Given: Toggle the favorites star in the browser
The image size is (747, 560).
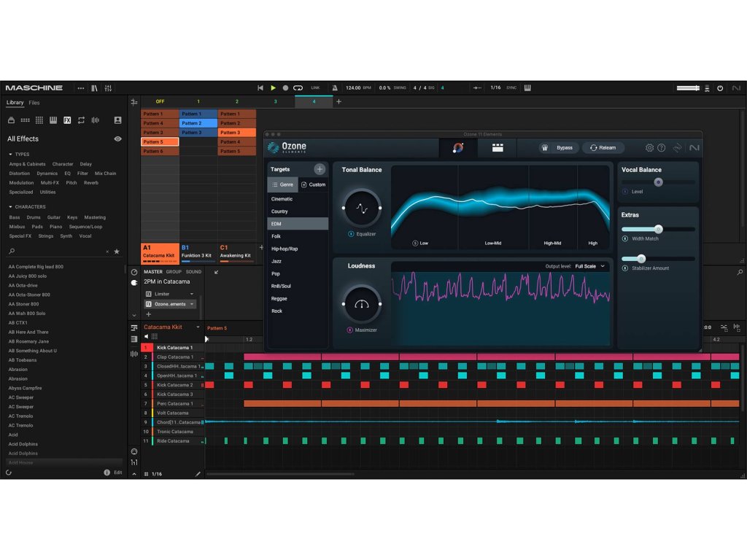Looking at the screenshot, I should (x=117, y=252).
